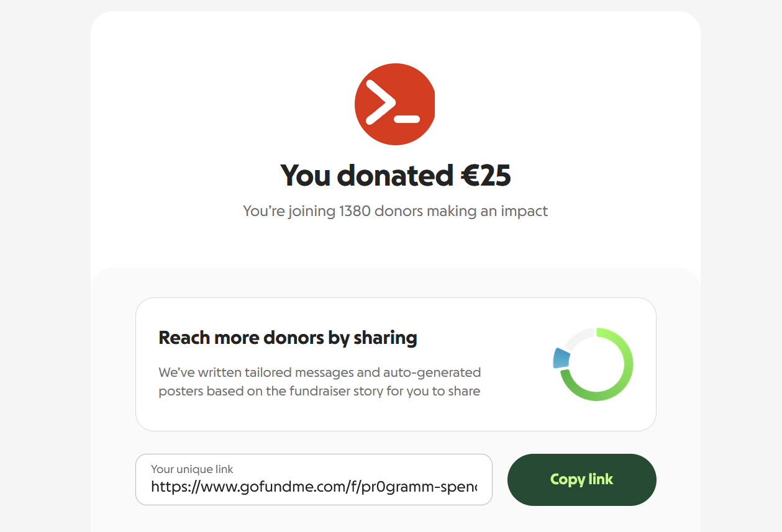This screenshot has height=532, width=782.
Task: Click the €25 amount in the heading
Action: [486, 176]
